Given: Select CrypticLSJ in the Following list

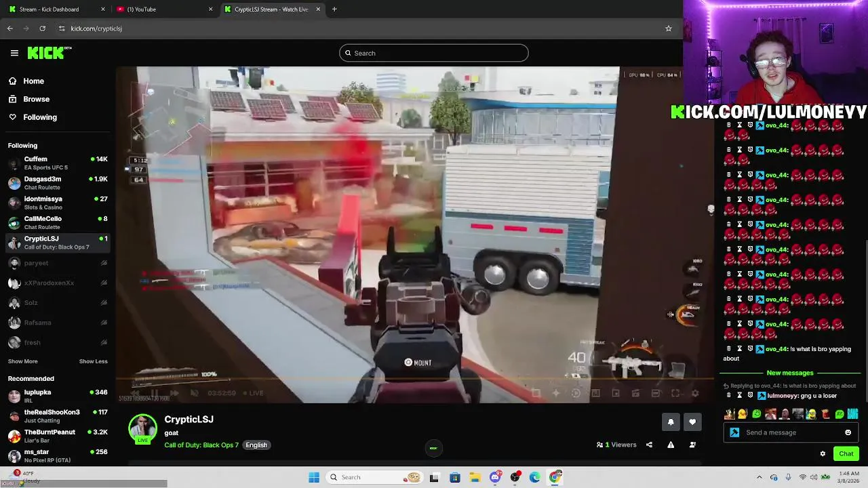Looking at the screenshot, I should point(58,243).
